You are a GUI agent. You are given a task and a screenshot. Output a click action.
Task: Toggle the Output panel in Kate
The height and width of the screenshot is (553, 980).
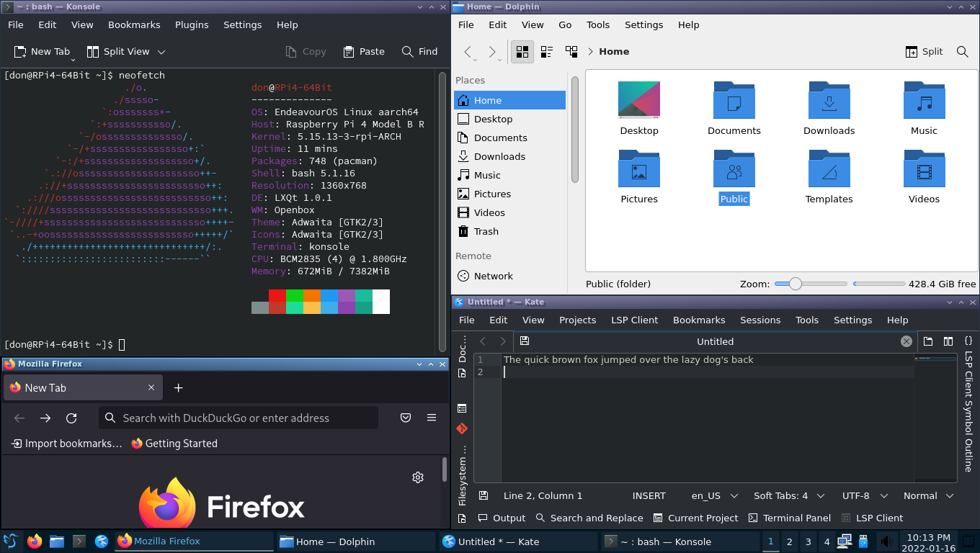click(502, 518)
